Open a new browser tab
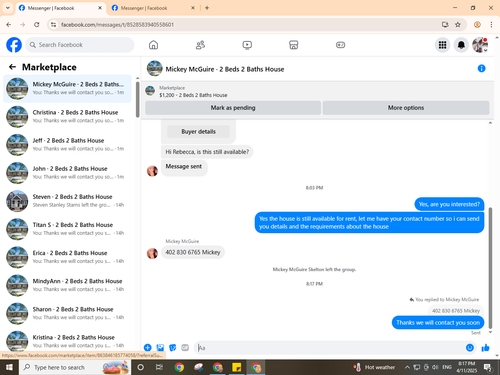 point(207,8)
